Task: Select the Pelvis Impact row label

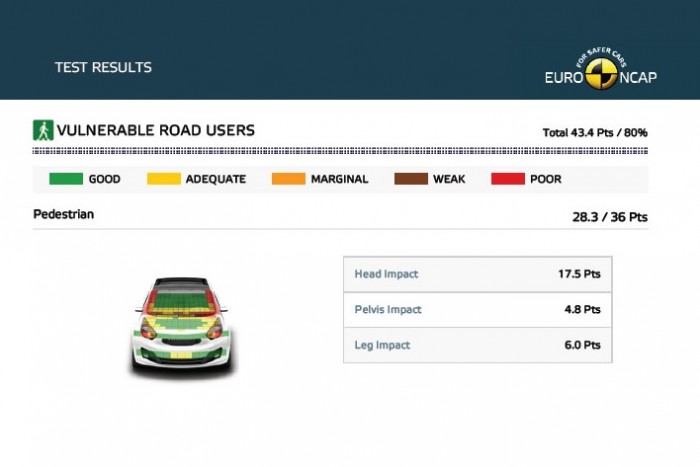Action: (387, 309)
